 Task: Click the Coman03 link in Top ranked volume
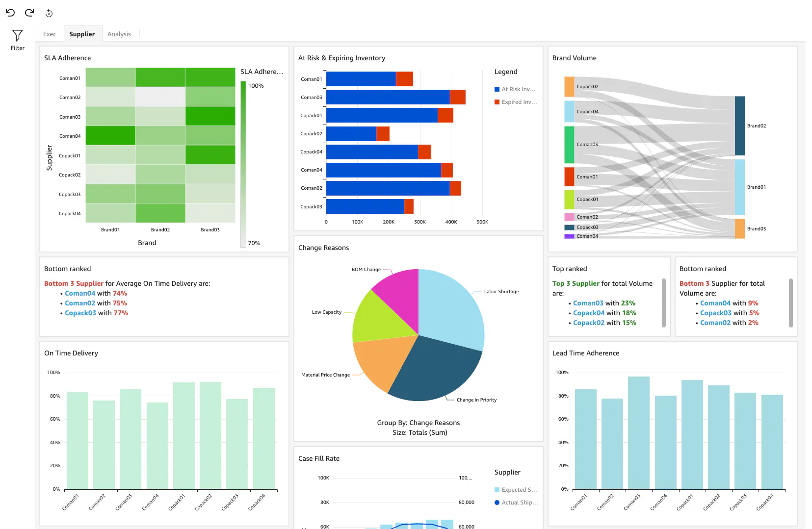pyautogui.click(x=588, y=303)
